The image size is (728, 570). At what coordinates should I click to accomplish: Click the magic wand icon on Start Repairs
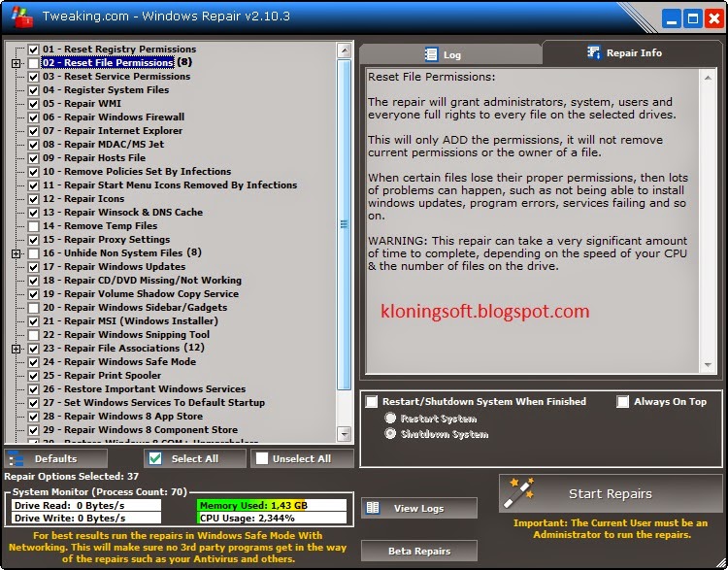(x=520, y=492)
